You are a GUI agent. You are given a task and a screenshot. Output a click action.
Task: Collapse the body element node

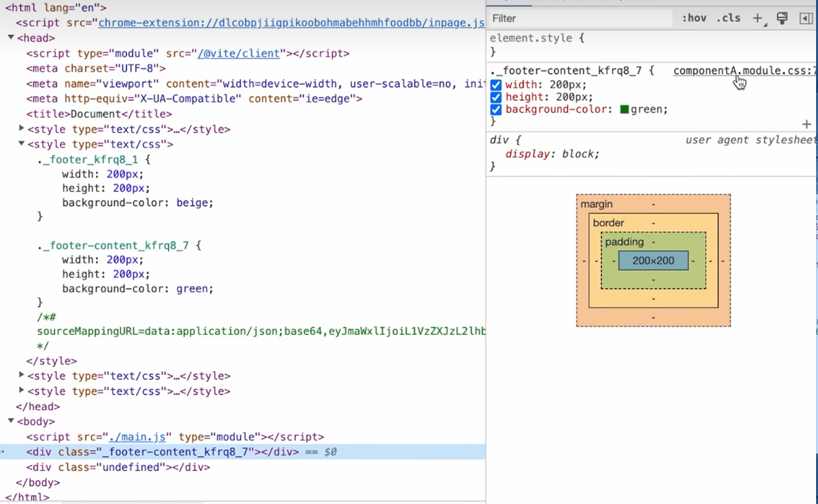[x=11, y=421]
